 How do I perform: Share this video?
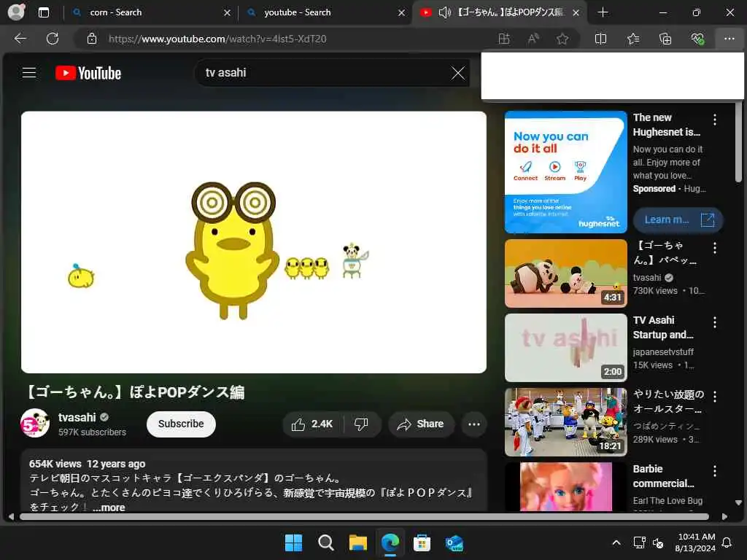coord(421,424)
